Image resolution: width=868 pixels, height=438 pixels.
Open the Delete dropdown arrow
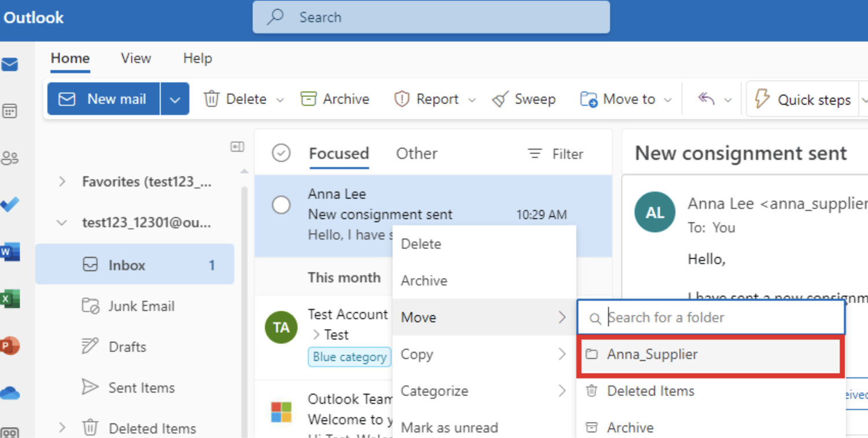[x=280, y=99]
